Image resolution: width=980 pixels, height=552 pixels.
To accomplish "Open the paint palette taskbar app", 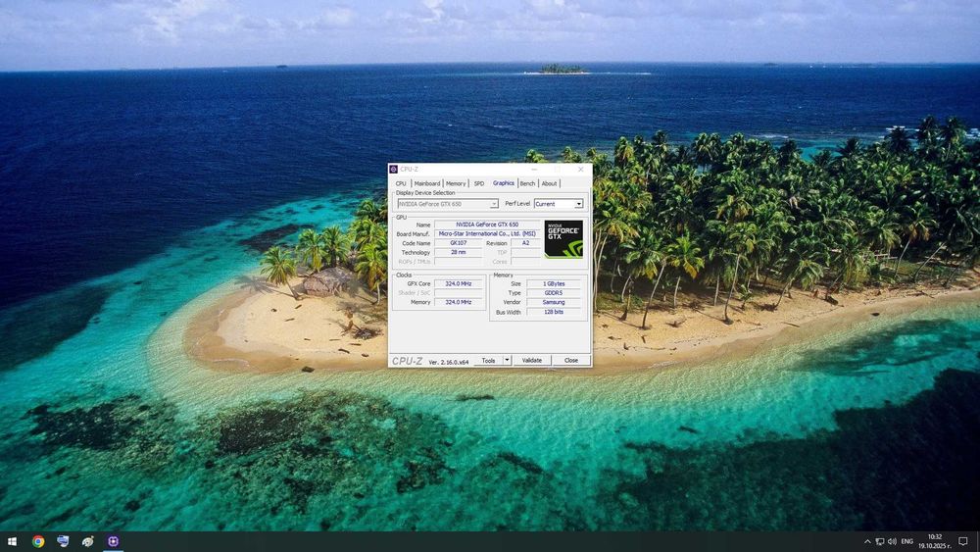I will 88,541.
